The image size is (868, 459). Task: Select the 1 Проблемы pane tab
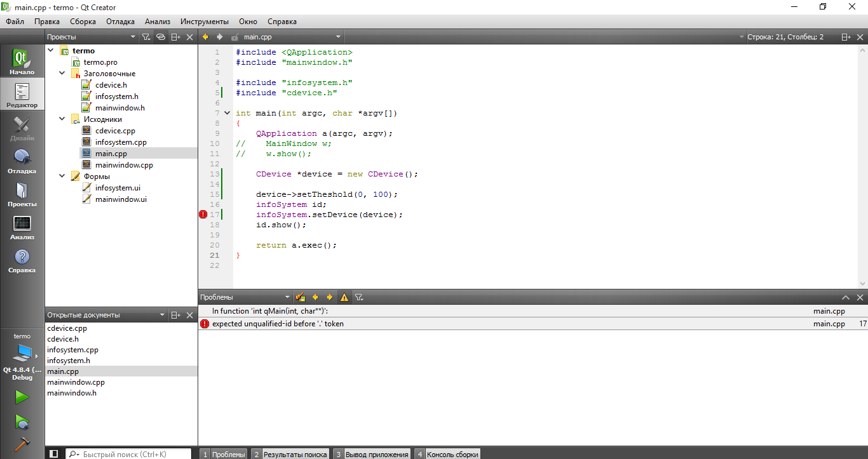point(223,454)
